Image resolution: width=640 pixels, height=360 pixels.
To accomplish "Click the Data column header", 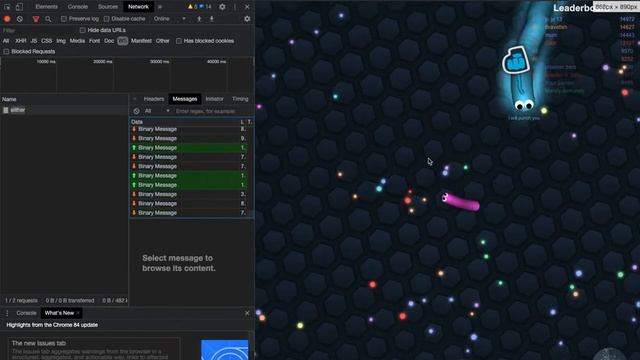I will (x=184, y=122).
